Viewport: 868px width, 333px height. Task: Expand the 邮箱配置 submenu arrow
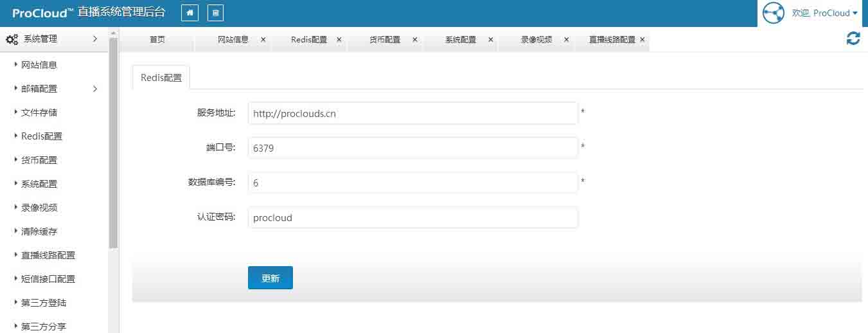click(x=95, y=89)
